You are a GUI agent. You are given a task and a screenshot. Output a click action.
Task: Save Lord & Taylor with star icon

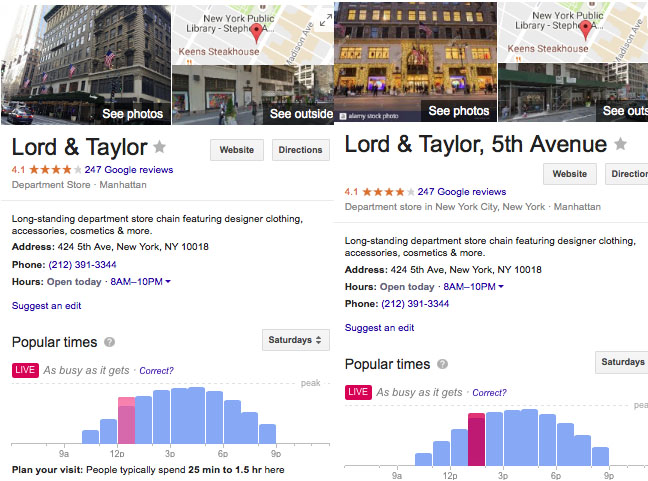(160, 146)
